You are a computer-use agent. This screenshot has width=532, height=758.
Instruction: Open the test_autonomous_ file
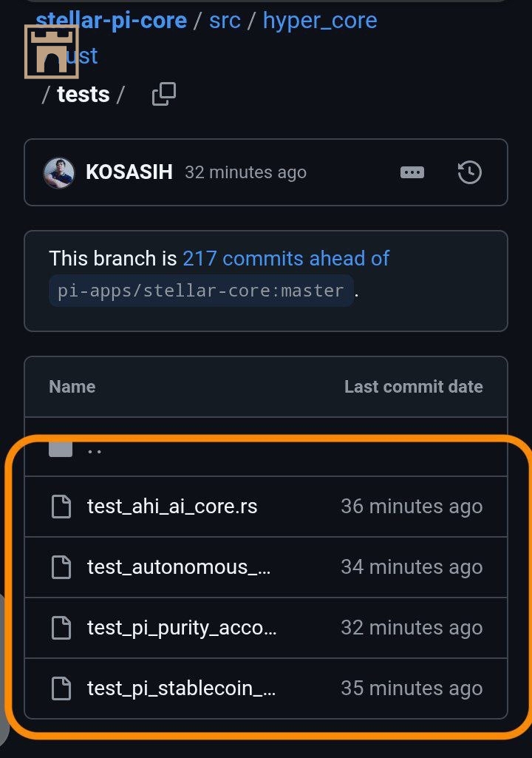179,567
